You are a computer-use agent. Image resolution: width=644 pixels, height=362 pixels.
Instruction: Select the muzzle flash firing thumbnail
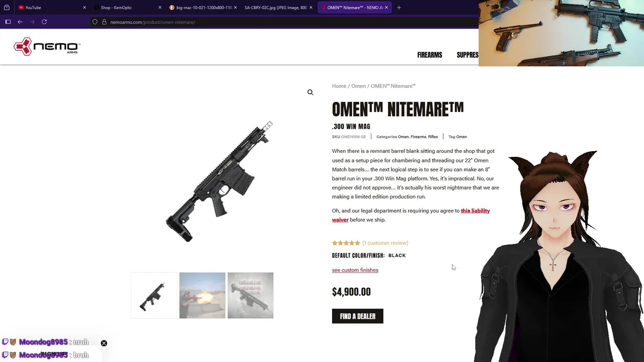tap(202, 296)
